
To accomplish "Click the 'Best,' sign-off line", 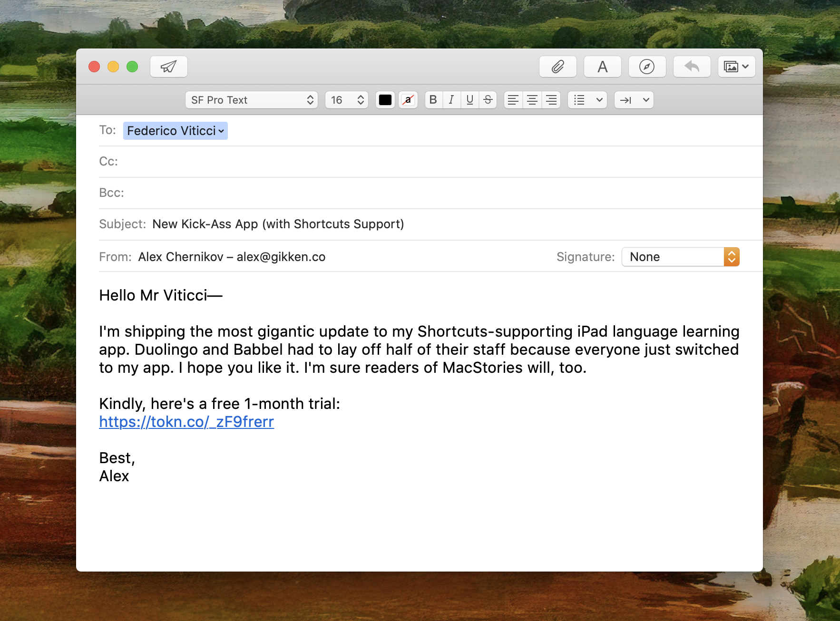I will coord(117,458).
